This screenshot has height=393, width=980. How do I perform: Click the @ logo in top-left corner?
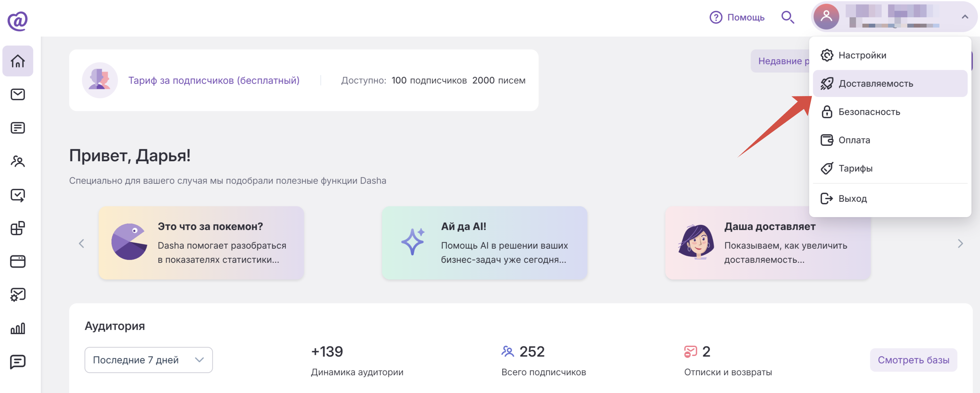point(18,21)
